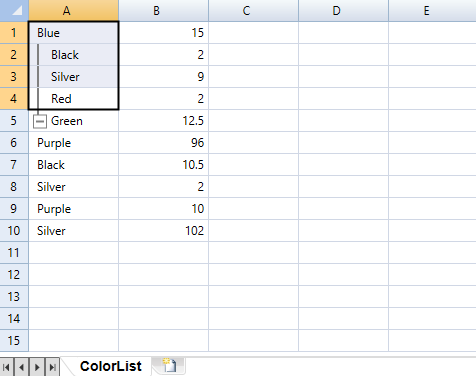Select row 12 header

pyautogui.click(x=14, y=275)
